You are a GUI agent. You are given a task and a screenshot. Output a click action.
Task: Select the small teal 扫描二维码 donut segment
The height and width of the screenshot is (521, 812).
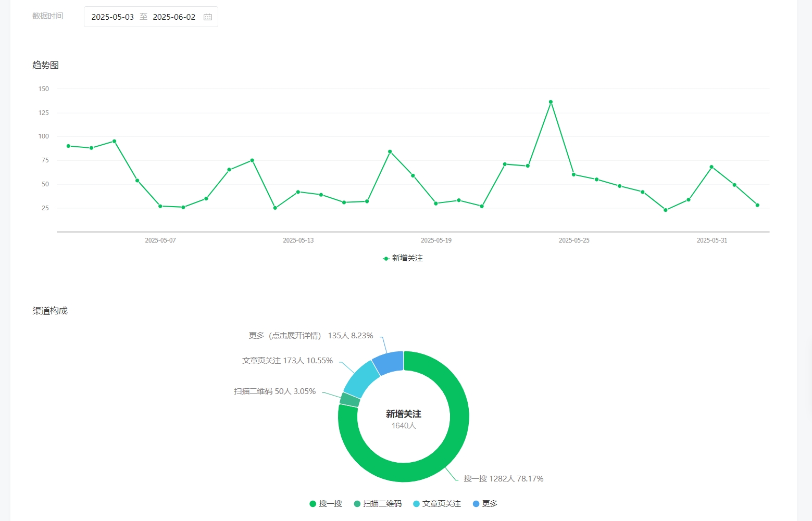[350, 400]
